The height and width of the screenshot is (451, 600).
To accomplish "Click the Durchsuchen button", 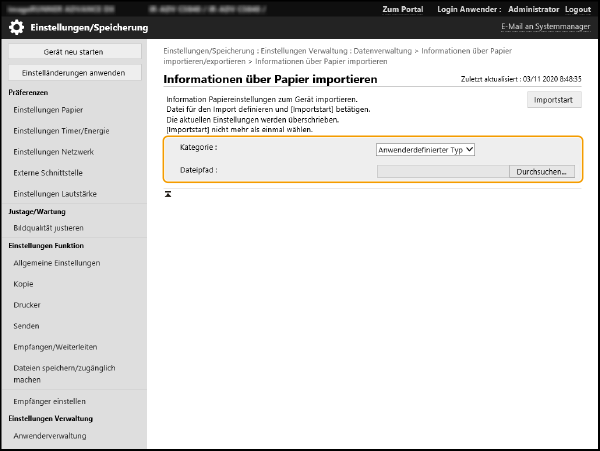I will coord(542,171).
